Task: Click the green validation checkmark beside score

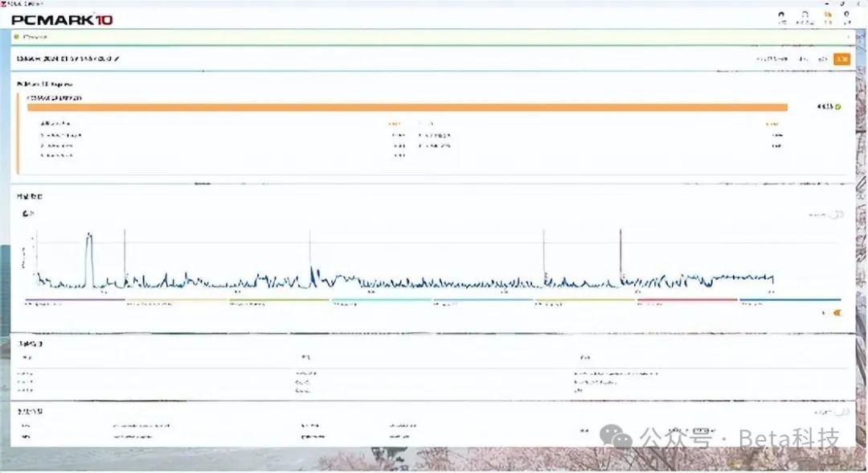Action: tap(838, 107)
